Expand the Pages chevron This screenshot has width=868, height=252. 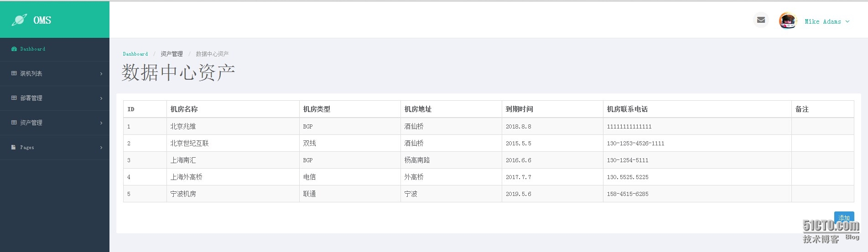point(101,148)
